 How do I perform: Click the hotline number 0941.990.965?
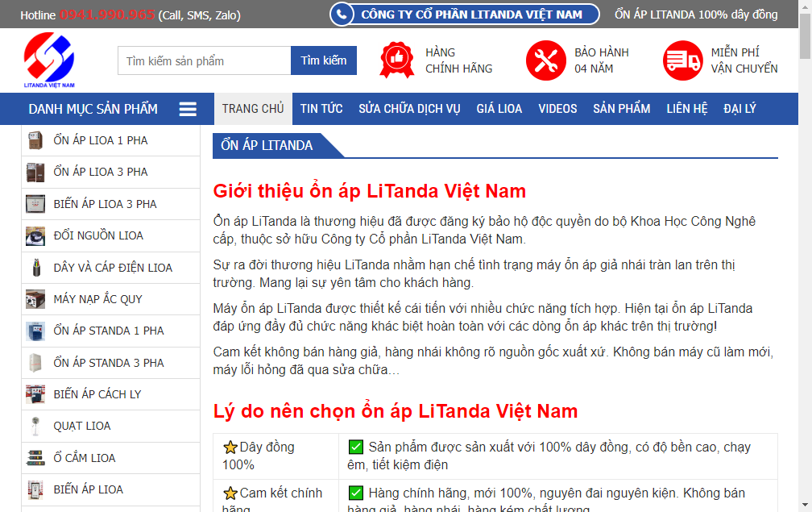106,15
